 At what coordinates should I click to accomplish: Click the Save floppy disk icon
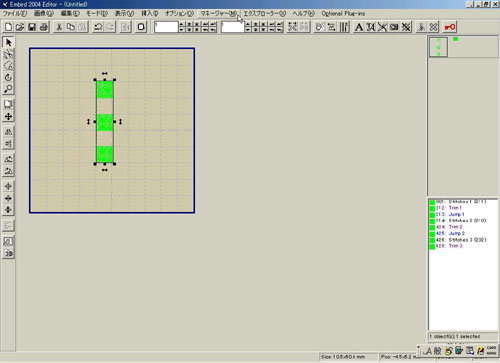[x=32, y=27]
